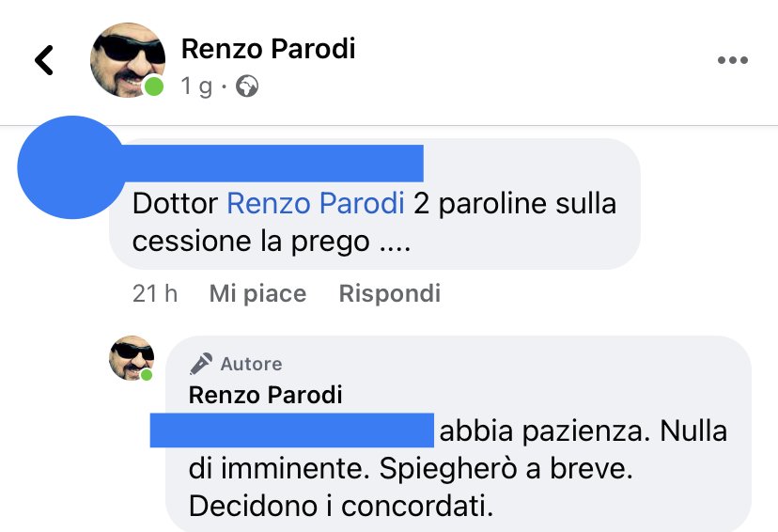Like the comment with Mi piace

click(257, 293)
